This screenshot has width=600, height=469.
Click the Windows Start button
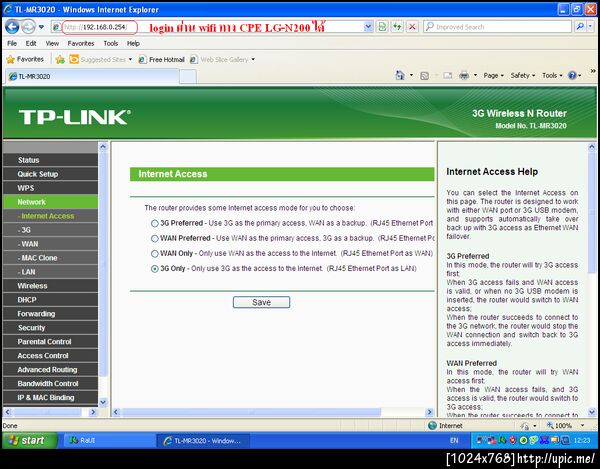pyautogui.click(x=30, y=440)
